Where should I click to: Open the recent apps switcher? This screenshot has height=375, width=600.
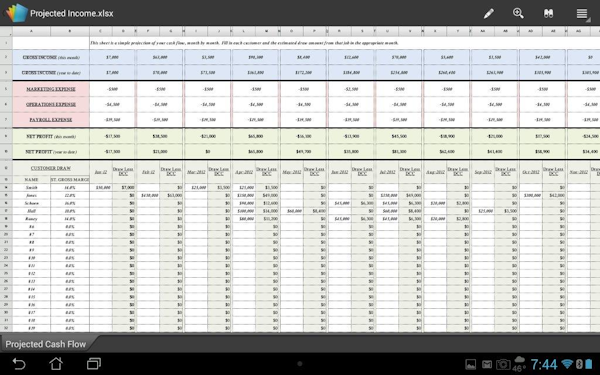93,364
